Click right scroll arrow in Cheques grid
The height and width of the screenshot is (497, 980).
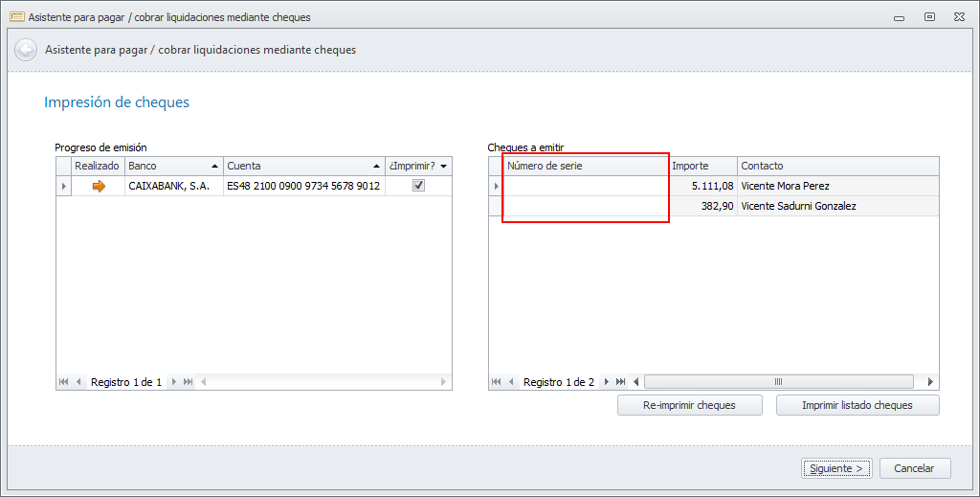(930, 381)
